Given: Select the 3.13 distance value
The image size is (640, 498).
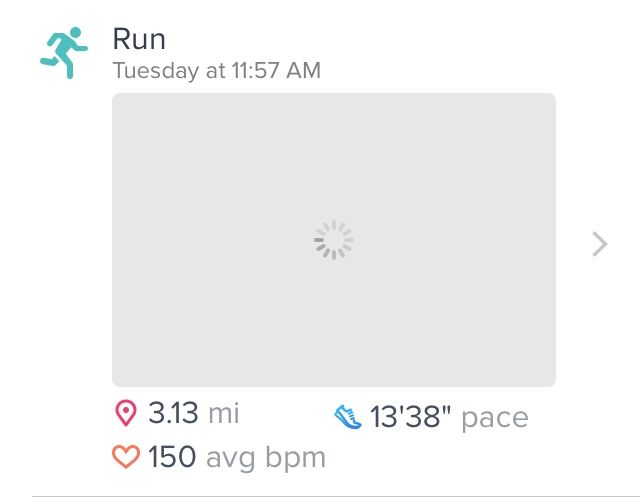Looking at the screenshot, I should (x=173, y=413).
